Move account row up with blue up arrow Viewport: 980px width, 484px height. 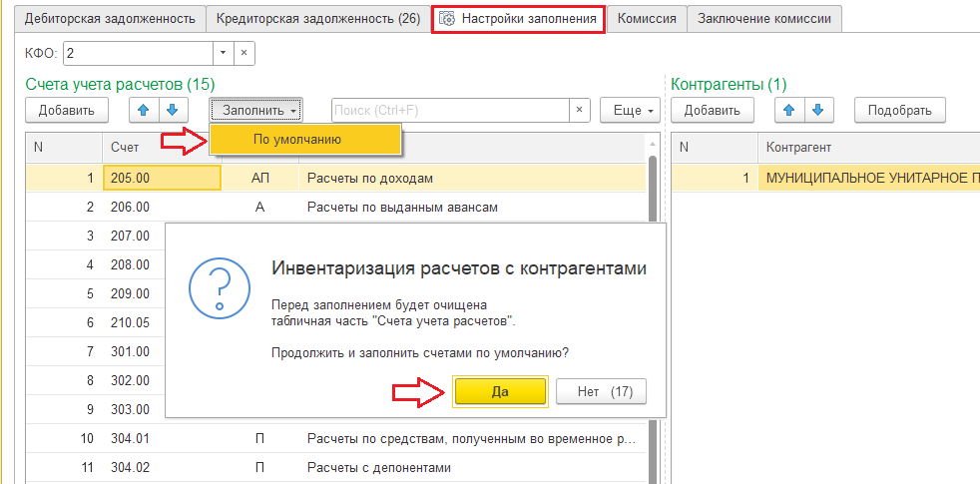[144, 110]
